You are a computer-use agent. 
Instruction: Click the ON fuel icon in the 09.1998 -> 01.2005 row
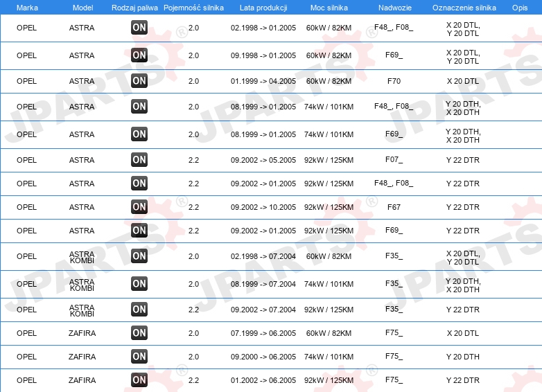139,55
